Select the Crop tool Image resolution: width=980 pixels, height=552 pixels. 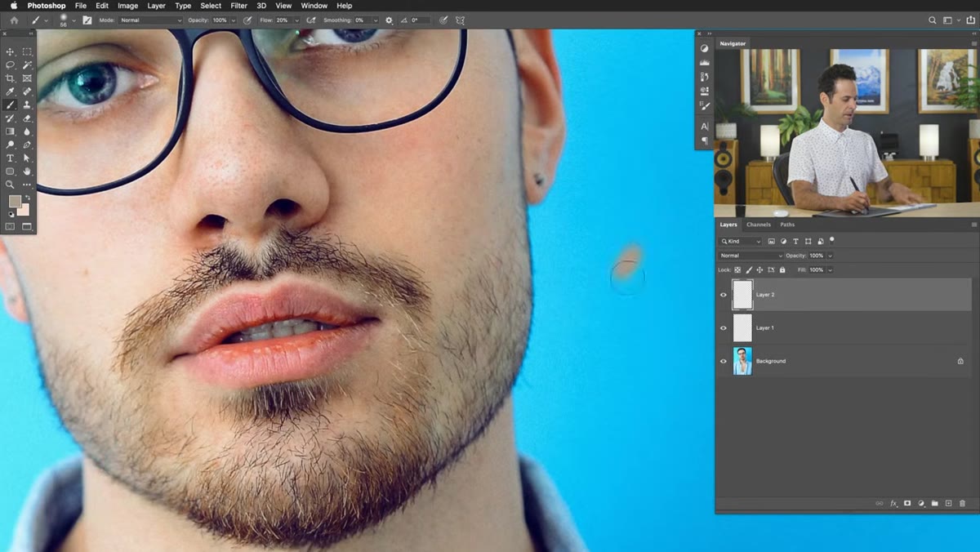pos(11,78)
